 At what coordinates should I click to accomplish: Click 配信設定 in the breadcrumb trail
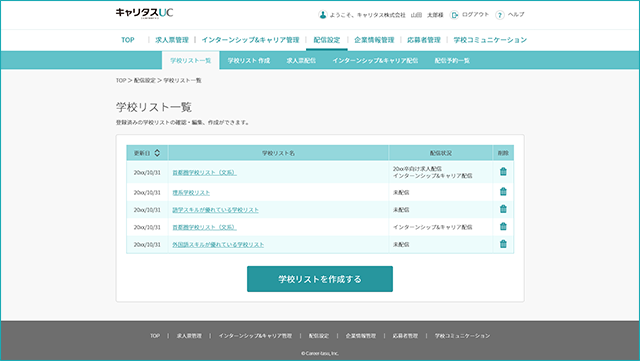coord(144,80)
